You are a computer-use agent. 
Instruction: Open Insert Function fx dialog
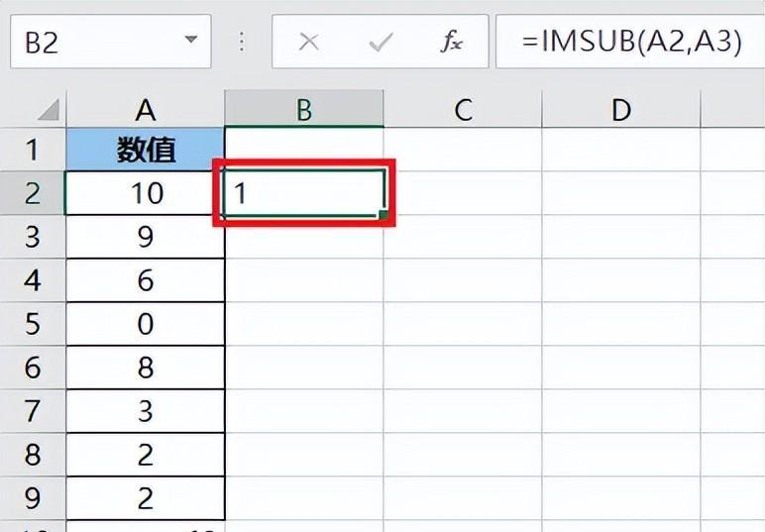point(452,42)
